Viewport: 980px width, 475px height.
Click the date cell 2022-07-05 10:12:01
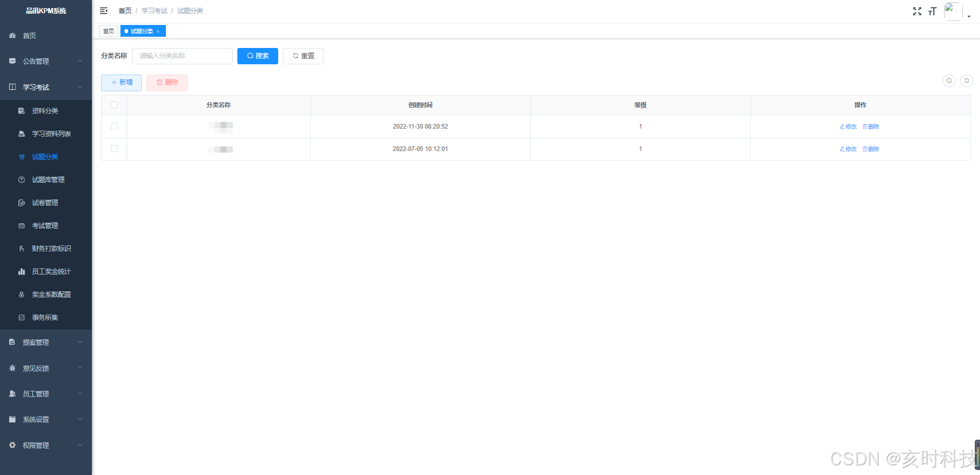(421, 149)
